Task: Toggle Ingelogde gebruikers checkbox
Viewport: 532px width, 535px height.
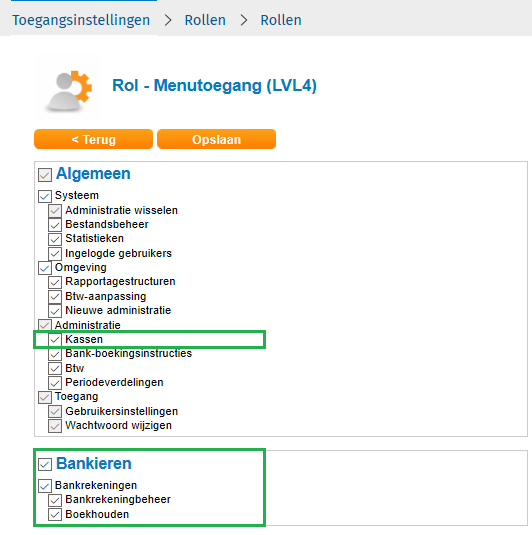Action: click(55, 254)
